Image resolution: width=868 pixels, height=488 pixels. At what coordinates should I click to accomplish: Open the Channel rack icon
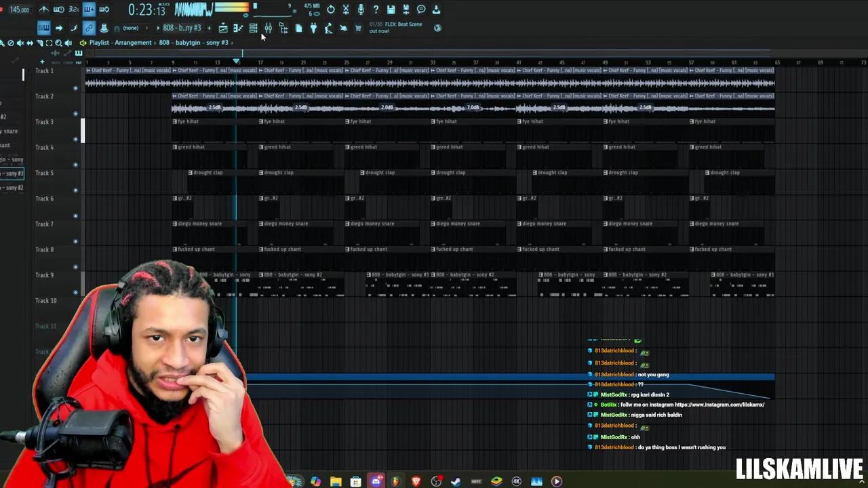(253, 28)
